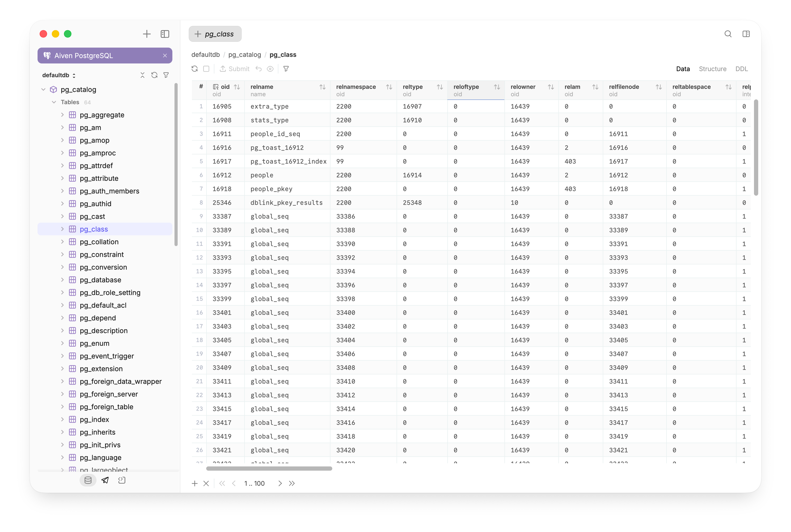Refresh the sidebar schema list
The height and width of the screenshot is (532, 791).
[154, 75]
